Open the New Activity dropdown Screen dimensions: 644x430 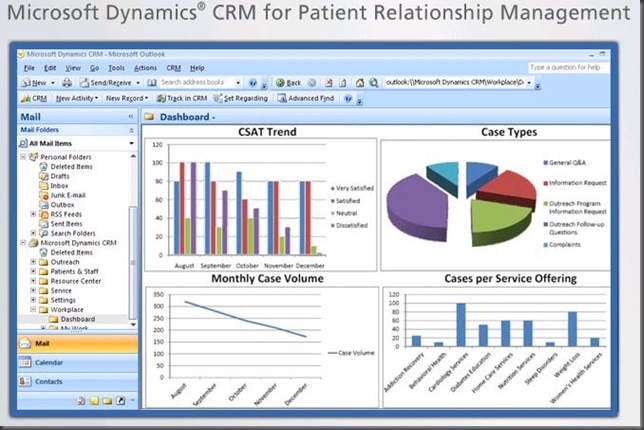point(76,99)
